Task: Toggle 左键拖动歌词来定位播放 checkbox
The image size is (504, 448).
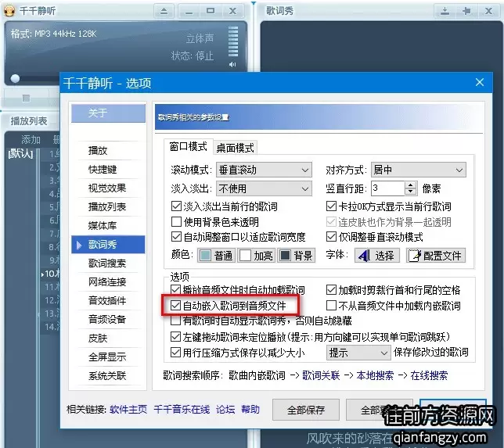Action: 175,336
